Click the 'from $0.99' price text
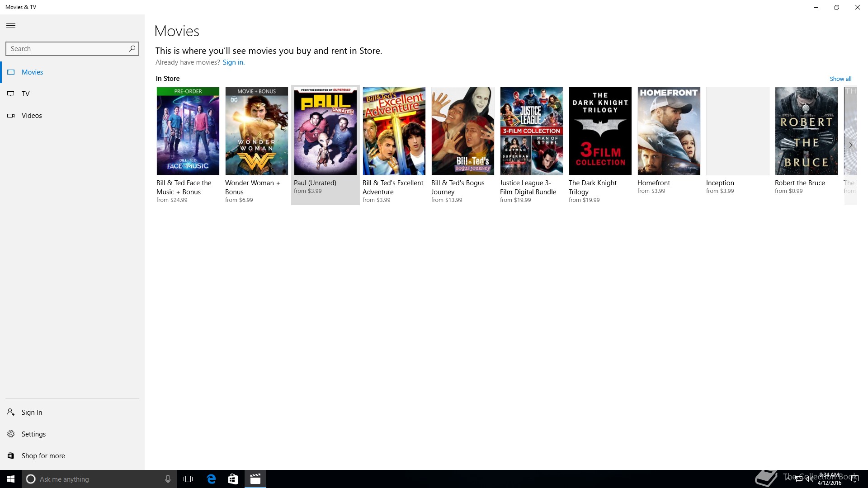868x488 pixels. pyautogui.click(x=789, y=191)
